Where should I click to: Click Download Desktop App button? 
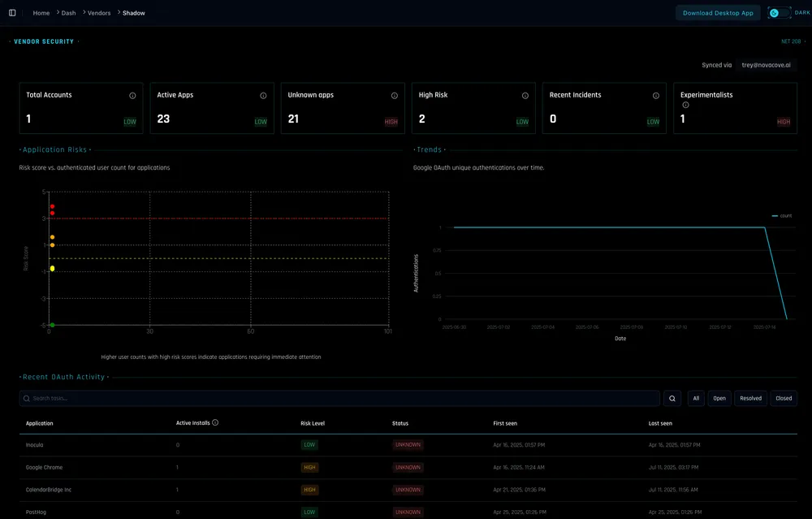point(718,13)
